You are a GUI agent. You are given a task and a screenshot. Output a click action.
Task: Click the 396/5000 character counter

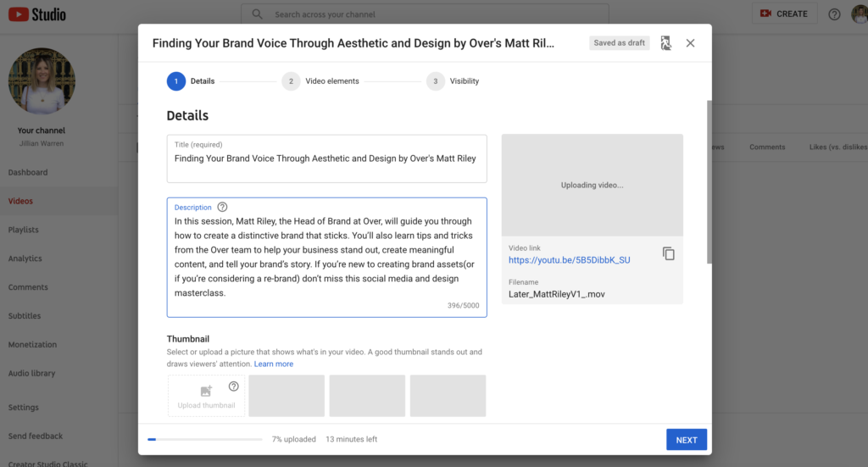click(x=464, y=305)
